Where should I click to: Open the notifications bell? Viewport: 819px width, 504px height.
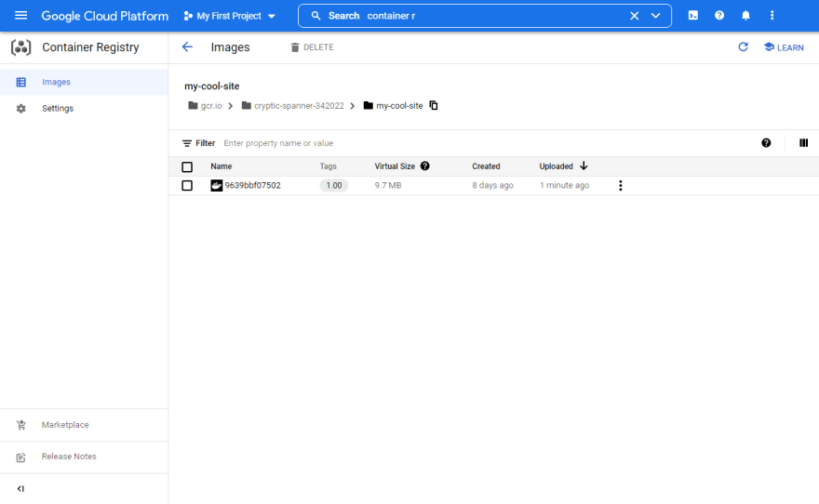tap(745, 16)
